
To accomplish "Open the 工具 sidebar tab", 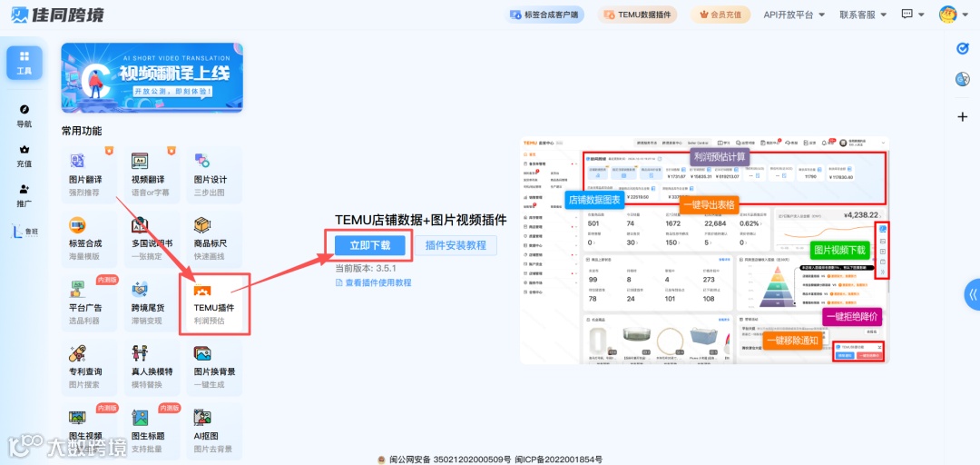I will 24,63.
